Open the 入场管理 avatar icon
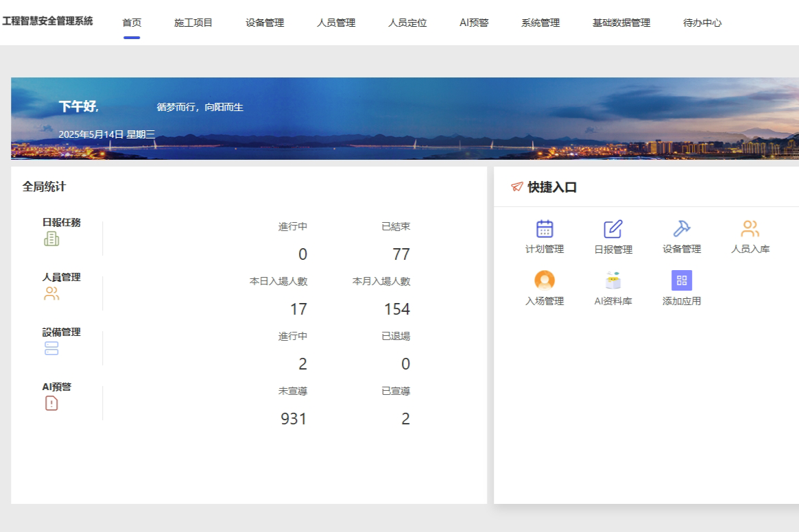The image size is (799, 532). click(545, 280)
